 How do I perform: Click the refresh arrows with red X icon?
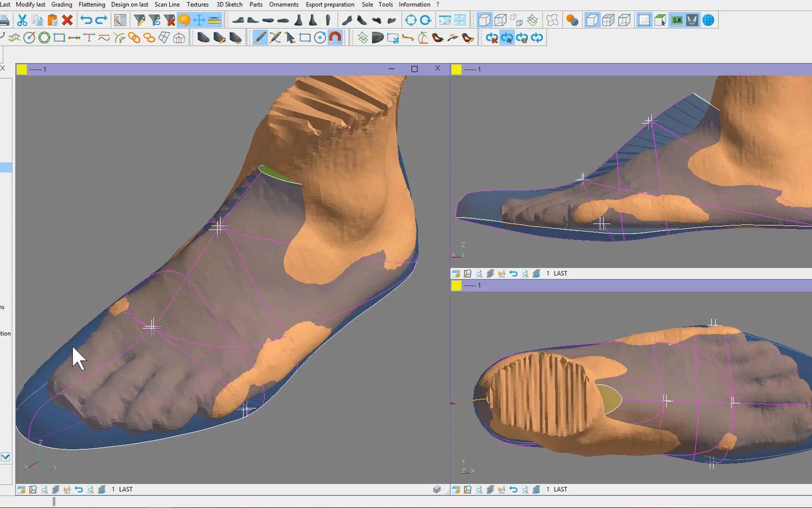tap(492, 38)
